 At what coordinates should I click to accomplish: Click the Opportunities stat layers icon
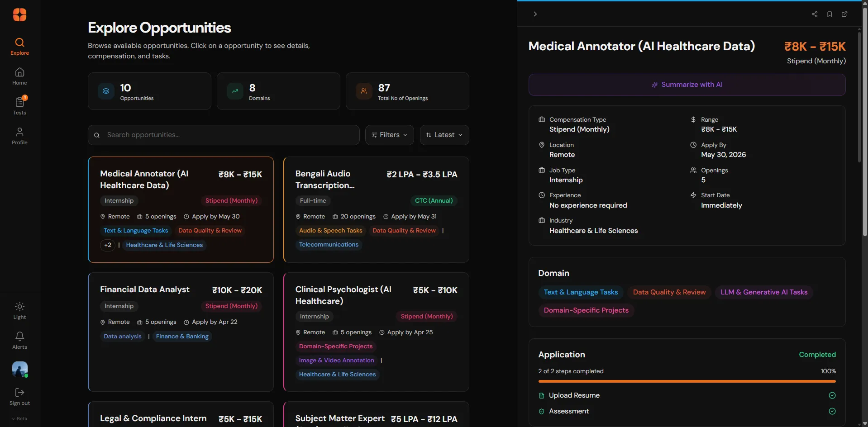(x=106, y=91)
